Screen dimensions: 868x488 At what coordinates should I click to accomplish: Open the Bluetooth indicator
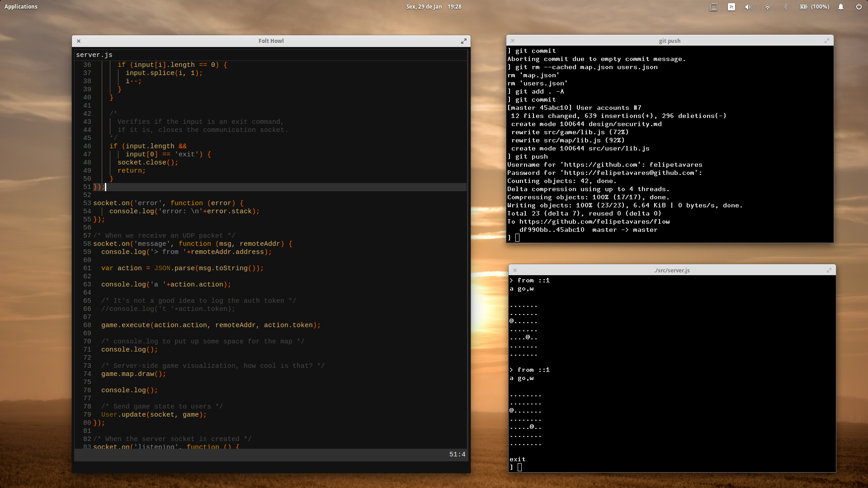(786, 7)
